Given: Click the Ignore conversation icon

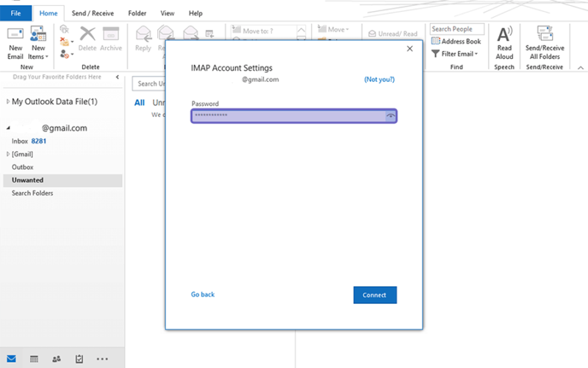Looking at the screenshot, I should pyautogui.click(x=65, y=29).
